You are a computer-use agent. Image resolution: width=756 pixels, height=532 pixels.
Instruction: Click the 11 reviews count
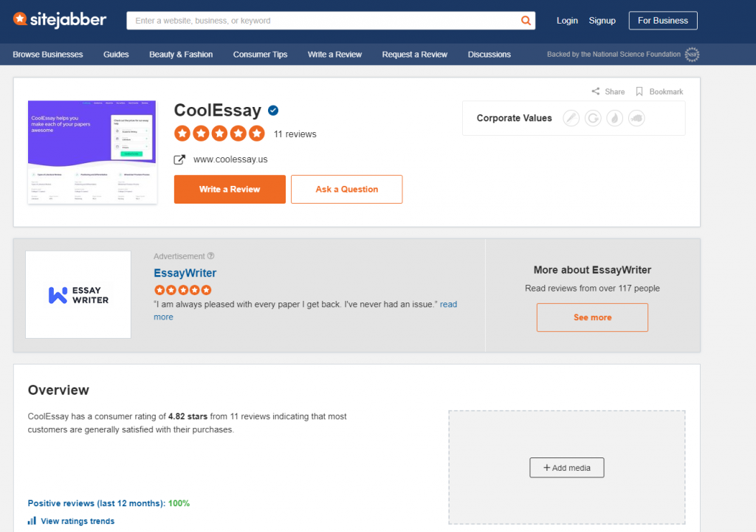click(295, 134)
